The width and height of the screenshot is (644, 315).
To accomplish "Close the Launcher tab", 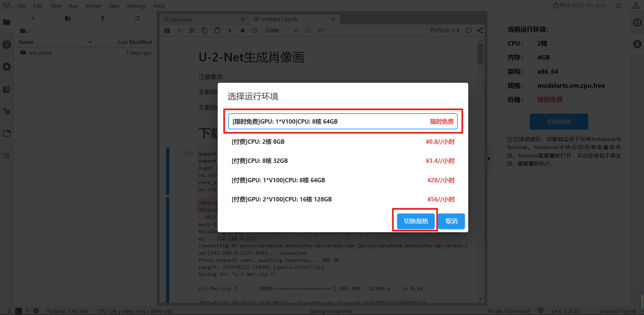I will coord(243,19).
